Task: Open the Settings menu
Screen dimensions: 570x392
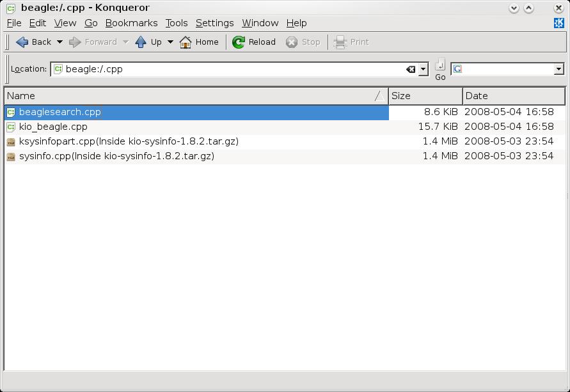Action: coord(215,23)
